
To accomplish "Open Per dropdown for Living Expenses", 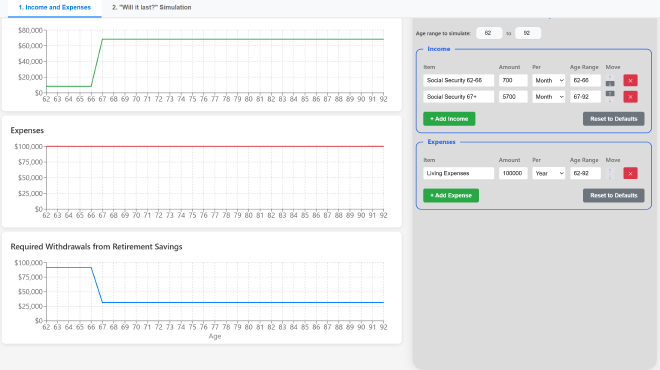I will point(548,173).
